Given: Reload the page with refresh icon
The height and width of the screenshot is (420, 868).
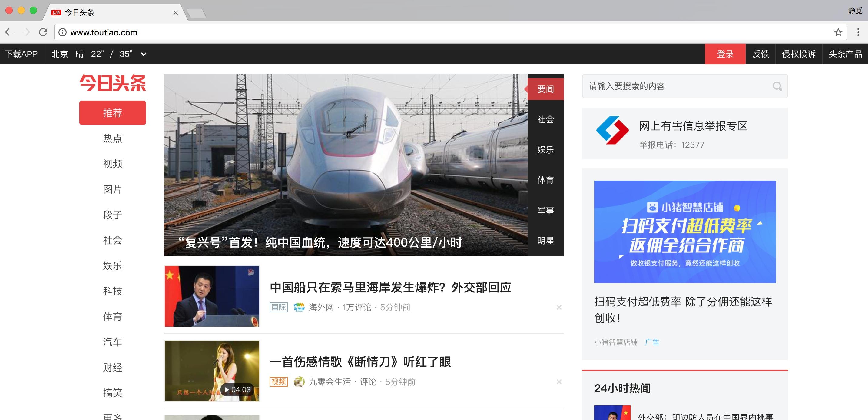Looking at the screenshot, I should (x=43, y=32).
